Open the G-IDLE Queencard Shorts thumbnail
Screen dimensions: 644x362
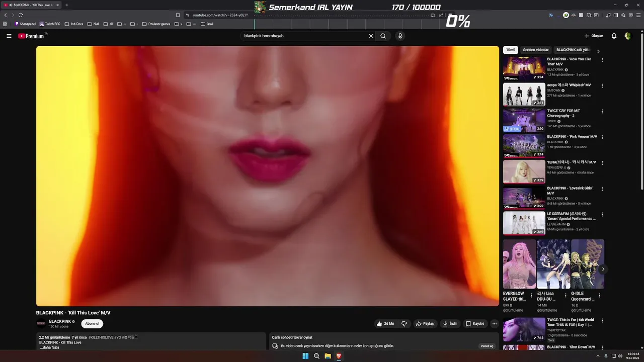pyautogui.click(x=588, y=264)
